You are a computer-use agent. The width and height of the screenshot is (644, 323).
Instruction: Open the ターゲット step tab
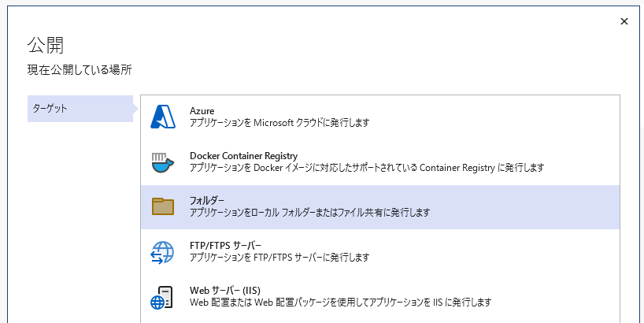80,109
